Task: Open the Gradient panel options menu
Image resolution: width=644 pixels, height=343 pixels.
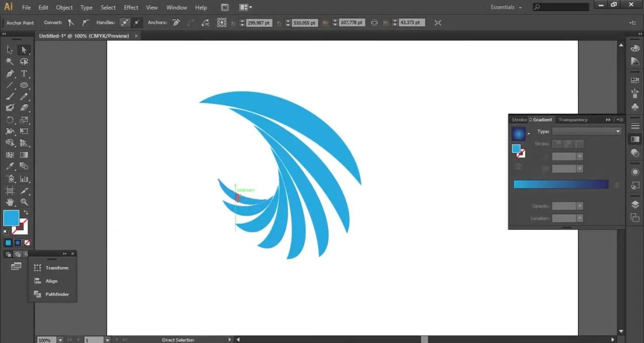Action: click(620, 120)
